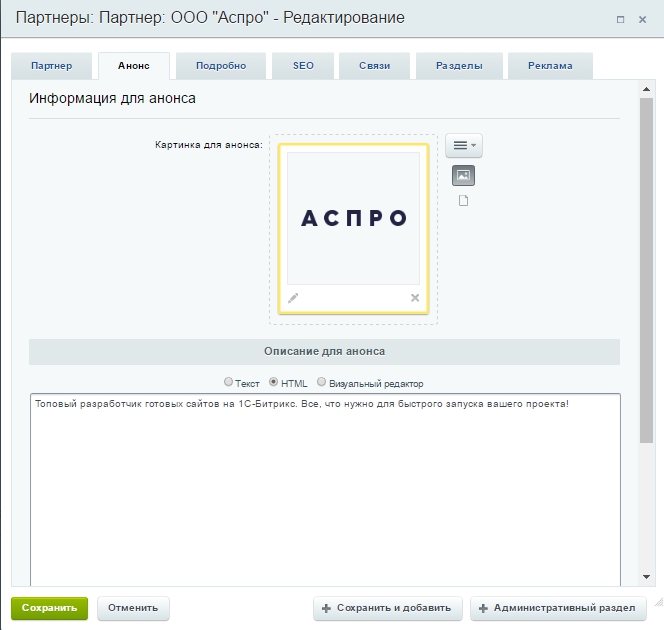Close the partner edit dialog

tap(642, 19)
